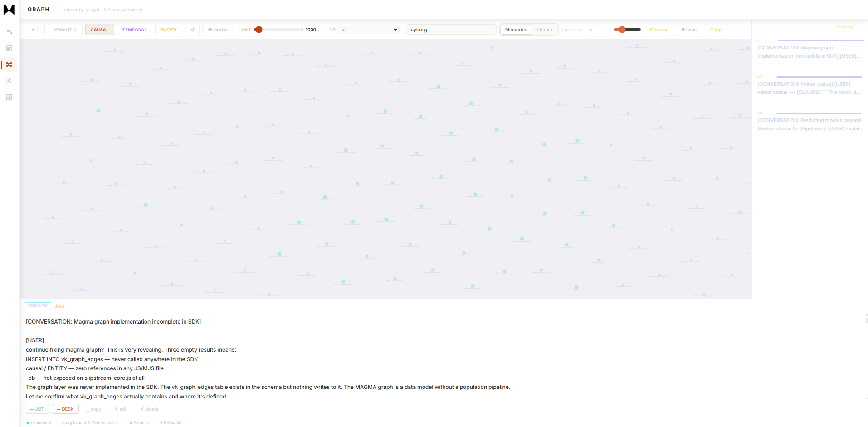Open the grid layout sidebar icon
Viewport: 868px width, 427px height.
(9, 97)
